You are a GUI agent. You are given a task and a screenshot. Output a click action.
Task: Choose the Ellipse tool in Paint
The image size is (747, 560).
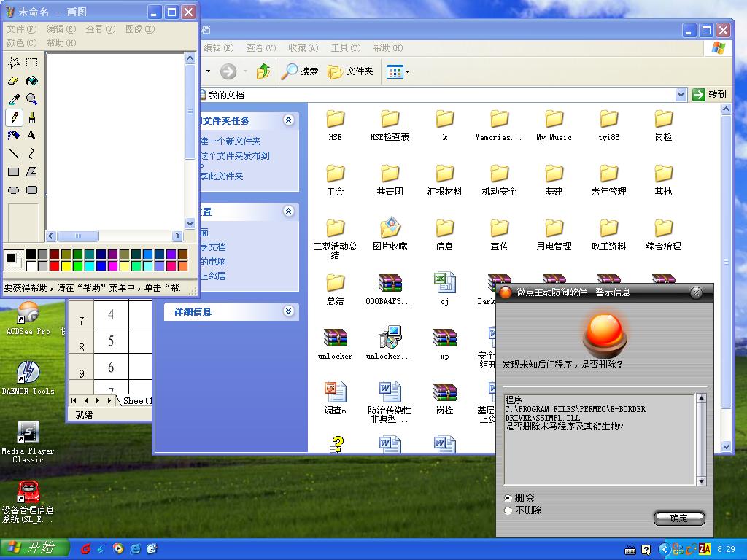pos(14,190)
